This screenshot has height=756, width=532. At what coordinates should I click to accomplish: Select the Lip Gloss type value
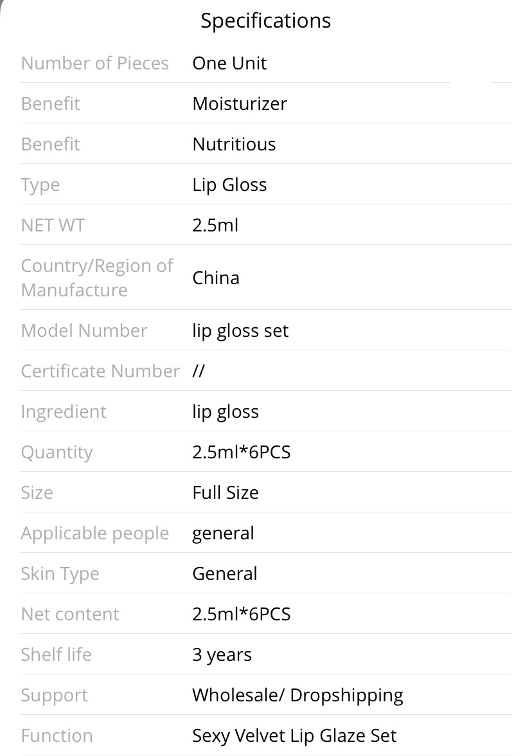229,185
